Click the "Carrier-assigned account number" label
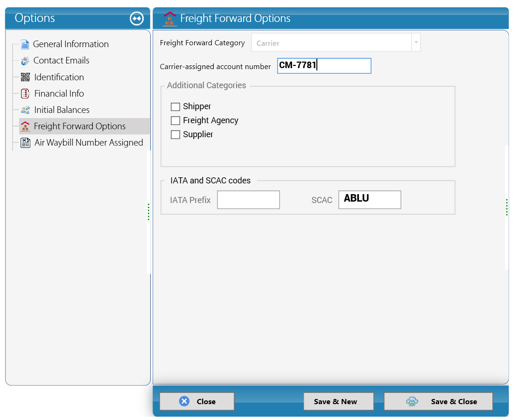The width and height of the screenshot is (518, 420). tap(216, 67)
